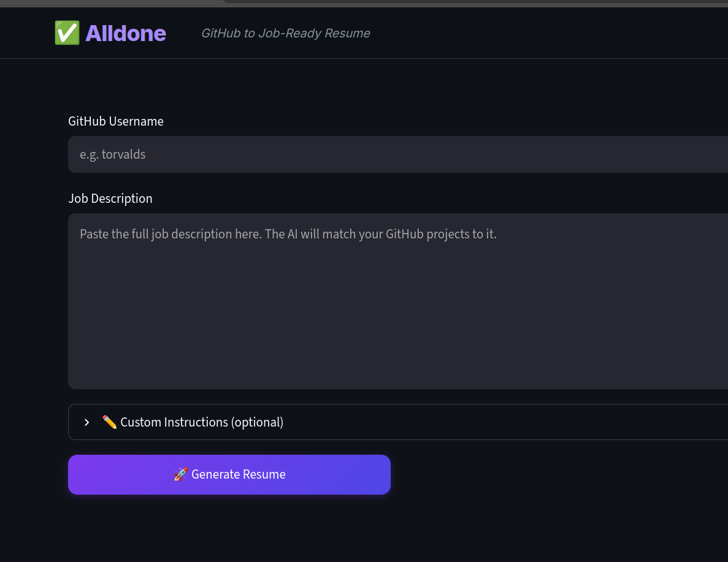Viewport: 728px width, 562px height.
Task: Click the Generate Resume button
Action: 229,475
